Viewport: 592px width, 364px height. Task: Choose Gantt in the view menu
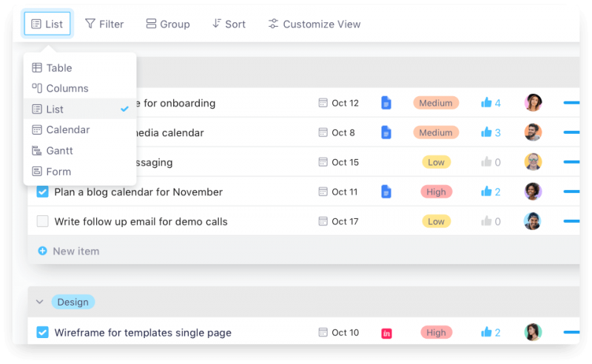coord(59,150)
